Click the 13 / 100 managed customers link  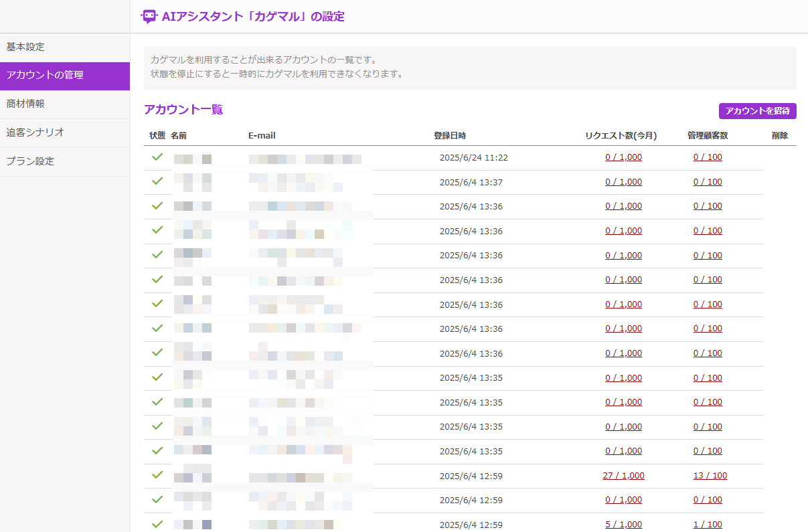[x=710, y=476]
